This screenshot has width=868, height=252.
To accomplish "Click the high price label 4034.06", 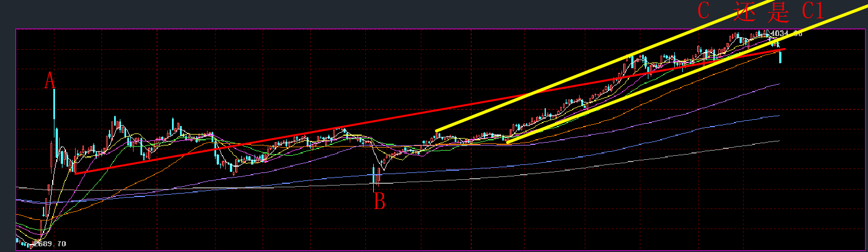I will tap(785, 34).
